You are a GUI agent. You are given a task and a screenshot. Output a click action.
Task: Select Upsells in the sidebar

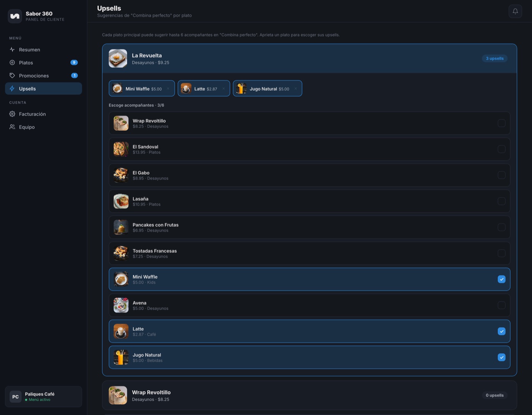click(43, 89)
